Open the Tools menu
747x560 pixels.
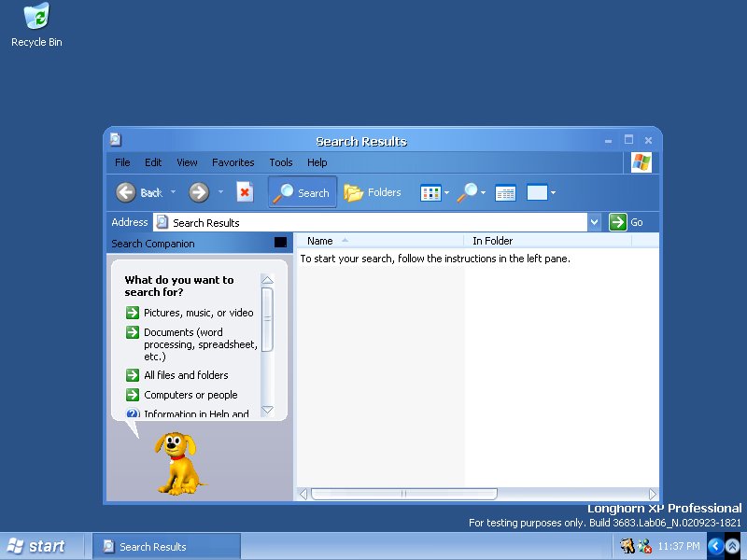(x=281, y=162)
